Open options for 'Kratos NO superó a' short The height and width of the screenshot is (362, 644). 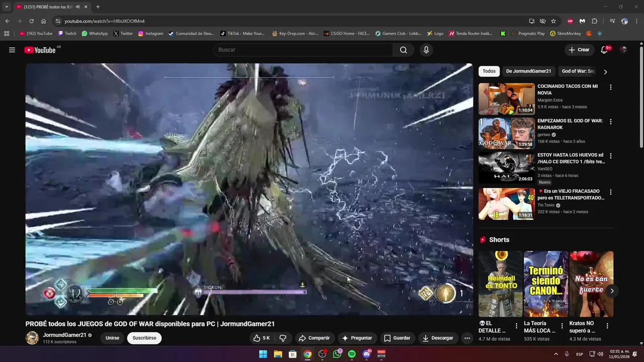point(607,326)
